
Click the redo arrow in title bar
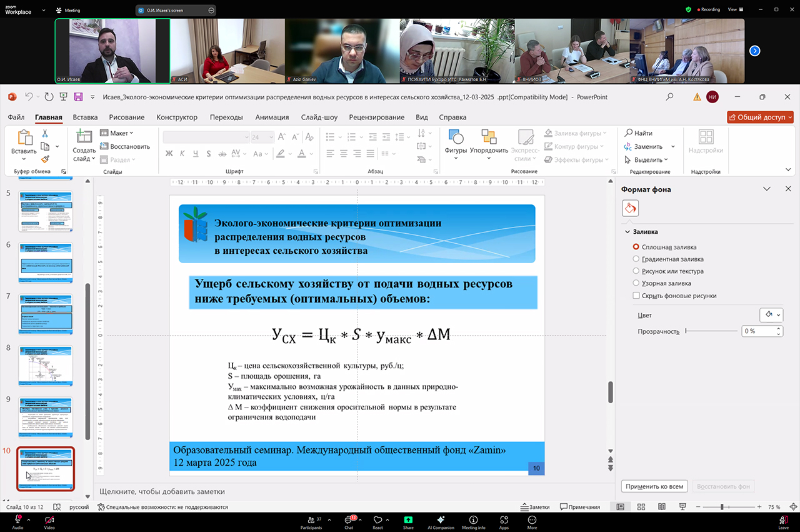click(49, 97)
